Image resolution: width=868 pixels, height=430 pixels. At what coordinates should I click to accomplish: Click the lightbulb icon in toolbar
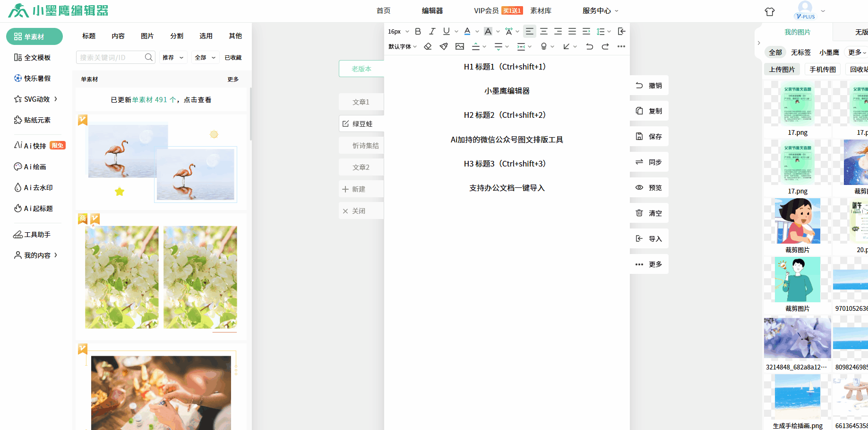[x=544, y=46]
